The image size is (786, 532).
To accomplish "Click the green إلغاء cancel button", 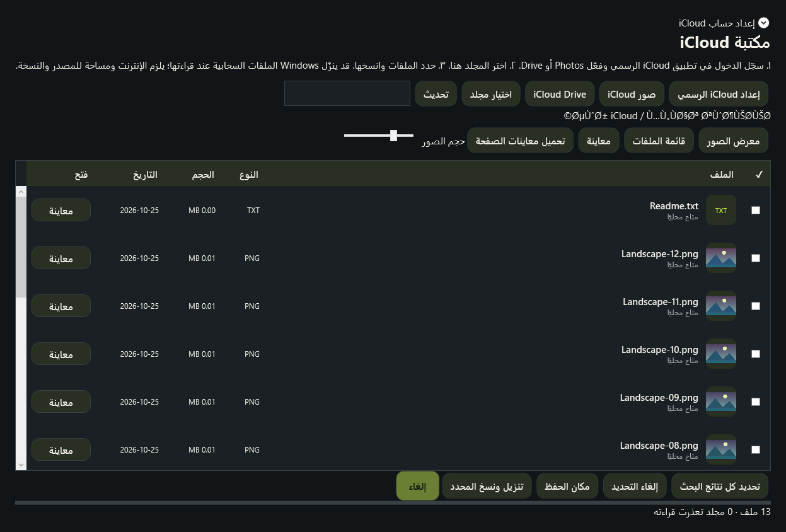I will [x=417, y=486].
